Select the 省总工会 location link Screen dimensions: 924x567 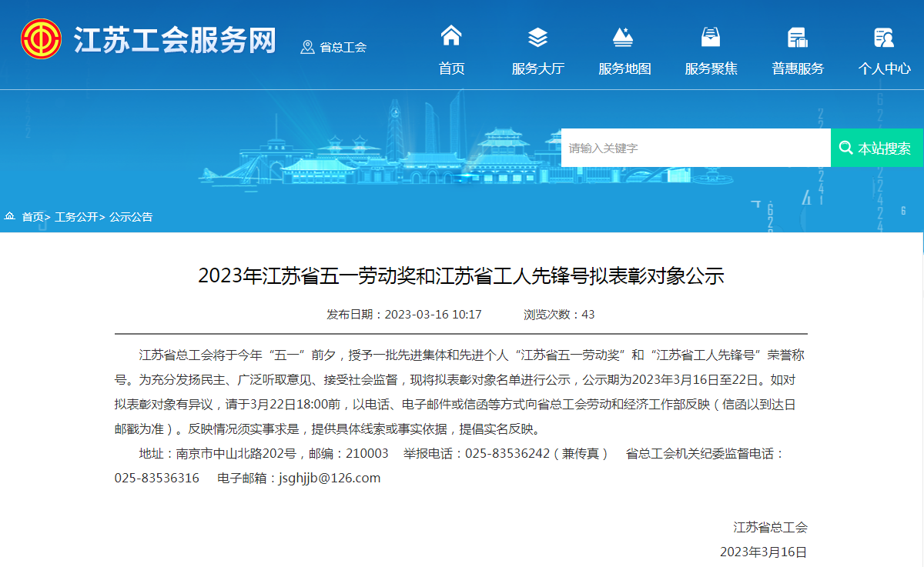coord(343,47)
